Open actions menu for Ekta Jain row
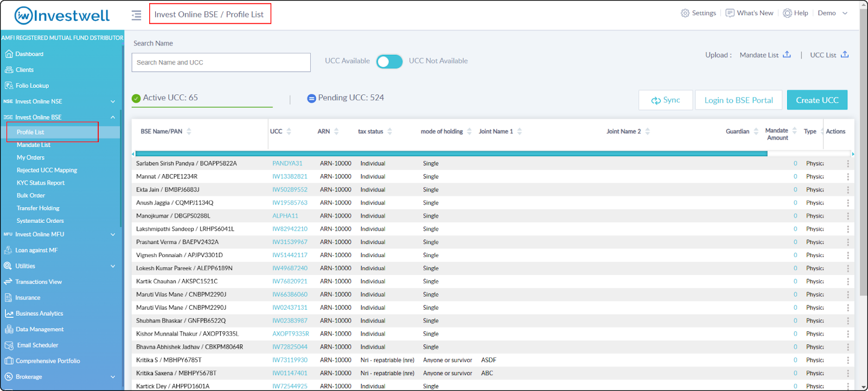 click(x=848, y=190)
